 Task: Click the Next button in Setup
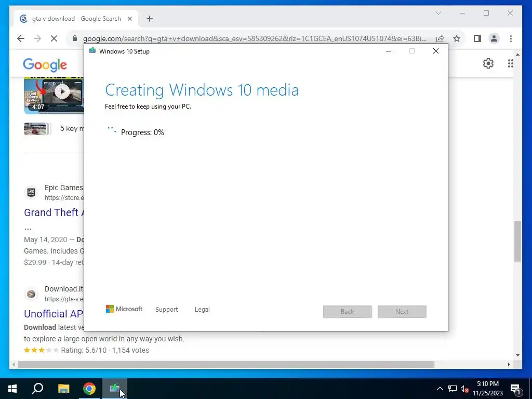tap(402, 312)
